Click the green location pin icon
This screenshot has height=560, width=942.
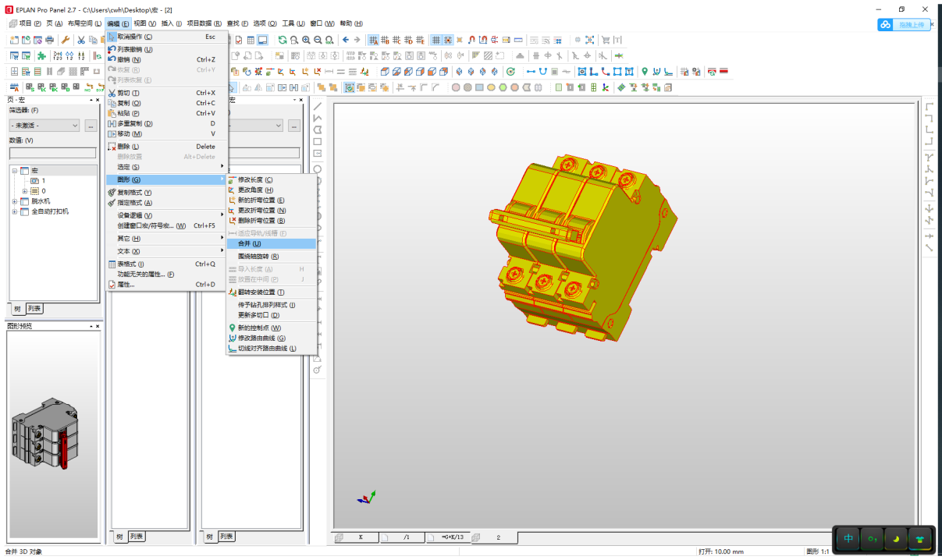click(645, 72)
